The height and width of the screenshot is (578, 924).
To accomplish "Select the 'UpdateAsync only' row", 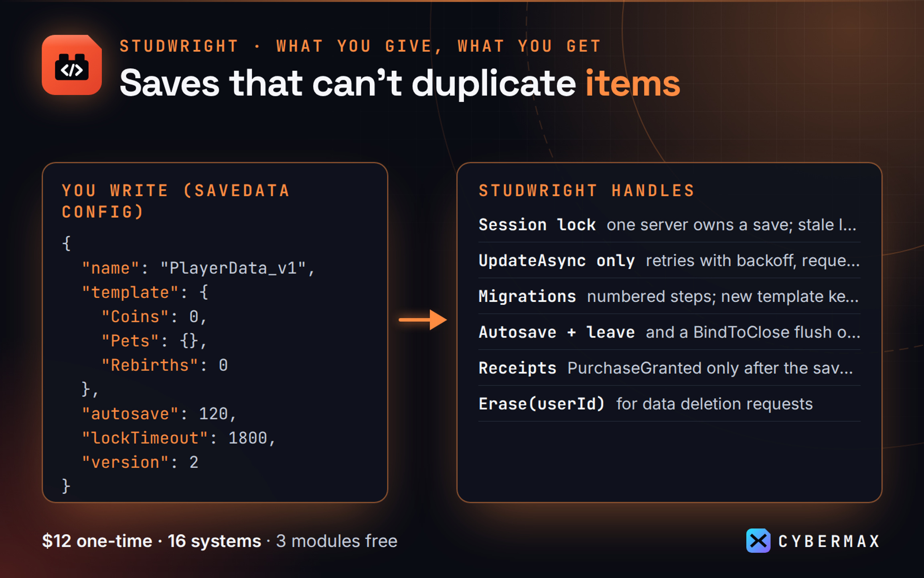I will point(669,261).
